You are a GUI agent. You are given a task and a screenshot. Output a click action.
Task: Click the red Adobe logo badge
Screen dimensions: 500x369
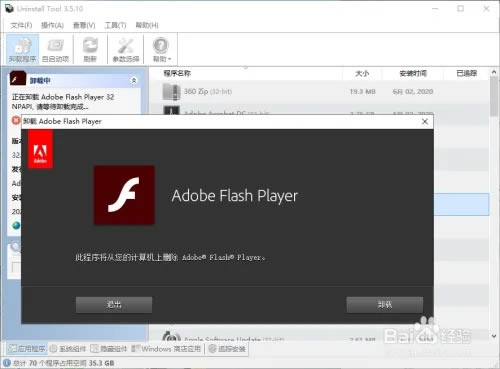click(x=40, y=149)
